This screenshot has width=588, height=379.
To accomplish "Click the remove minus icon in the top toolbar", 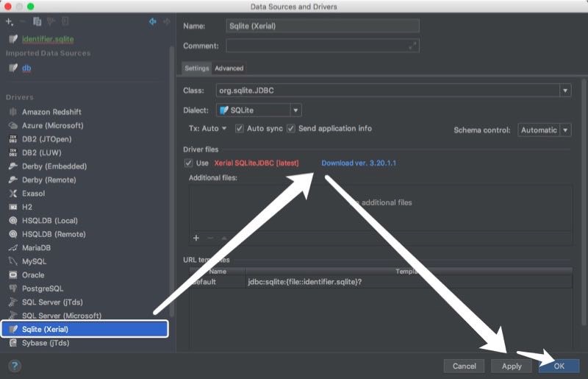I will 23,21.
